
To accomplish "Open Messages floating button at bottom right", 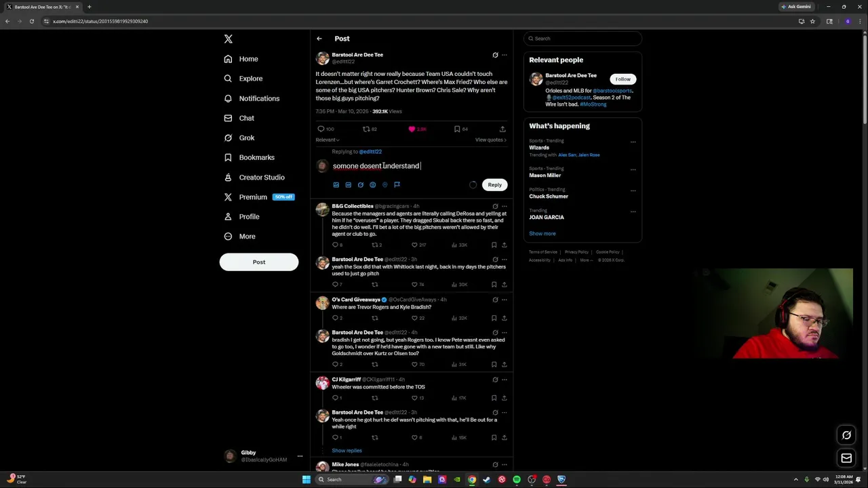I will (x=846, y=459).
